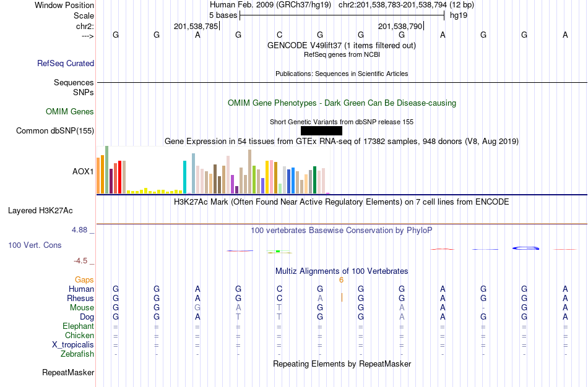Select the Chicken alignment row label
588x387 pixels.
(79, 335)
